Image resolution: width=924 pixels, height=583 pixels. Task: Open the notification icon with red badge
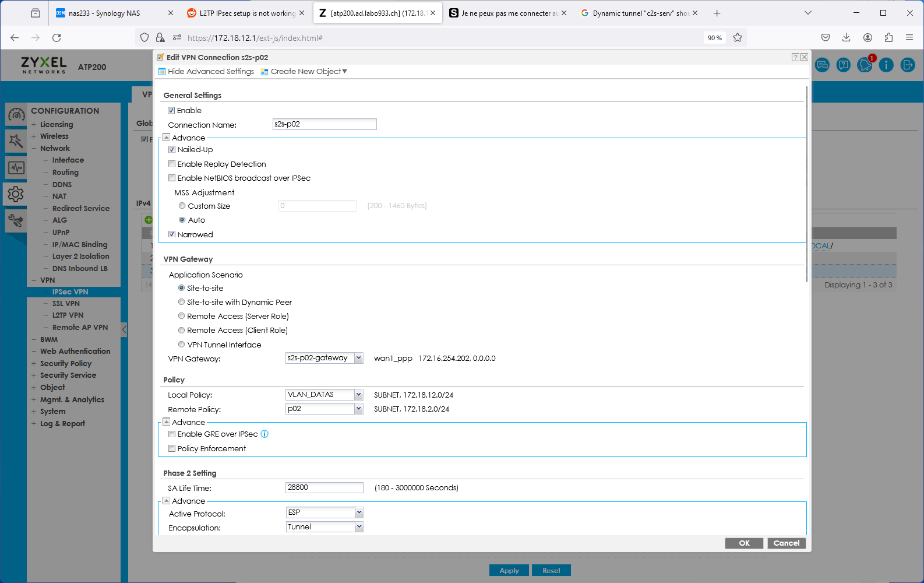coord(865,65)
